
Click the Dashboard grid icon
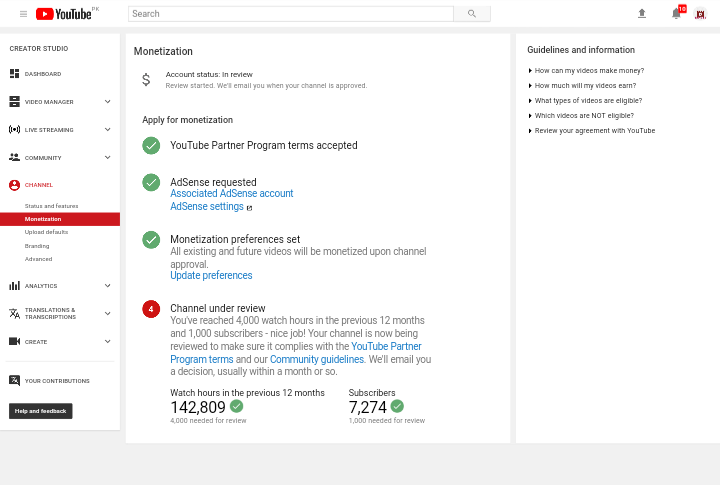14,73
